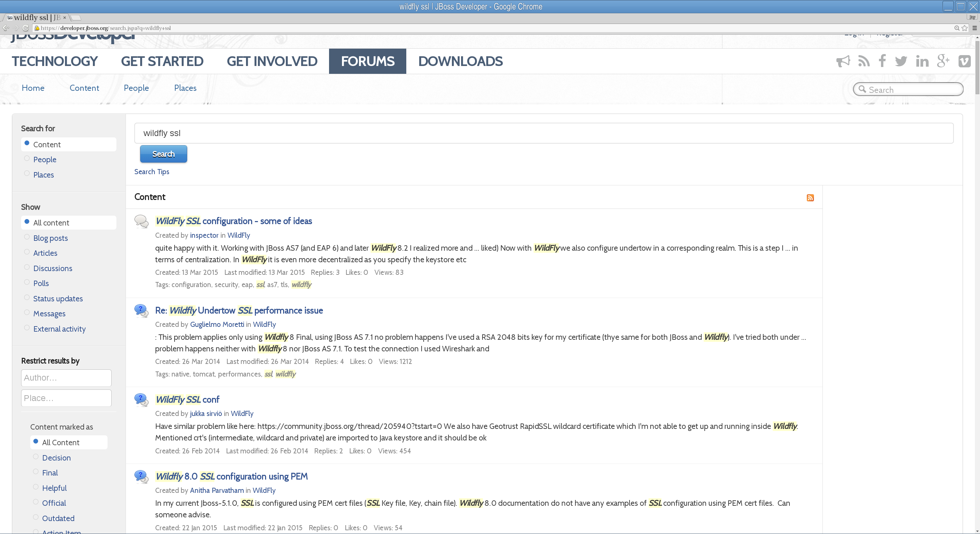
Task: Choose Discussions under the Show filter
Action: [x=27, y=268]
